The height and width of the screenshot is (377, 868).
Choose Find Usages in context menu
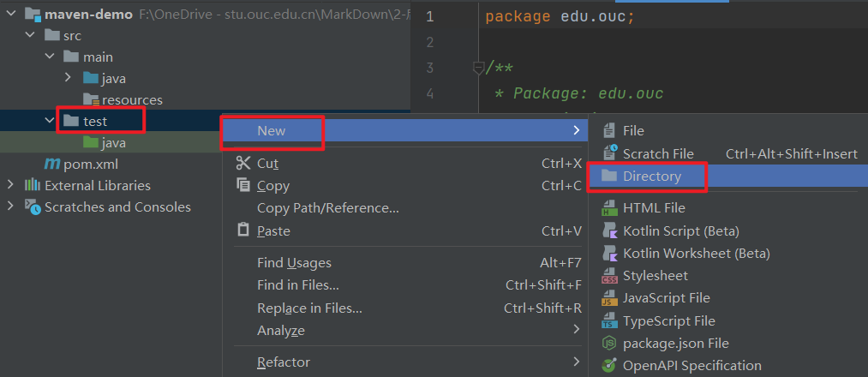pos(294,263)
